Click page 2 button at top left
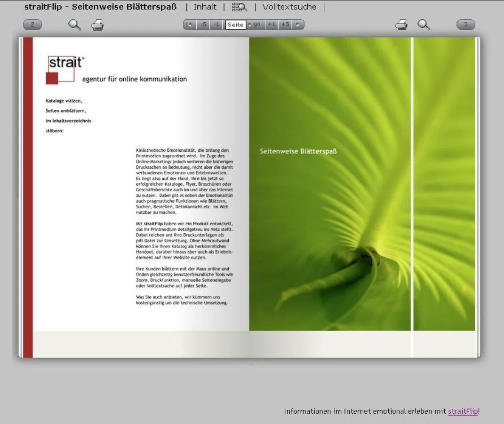Screen dimensions: 504x424 tap(32, 25)
